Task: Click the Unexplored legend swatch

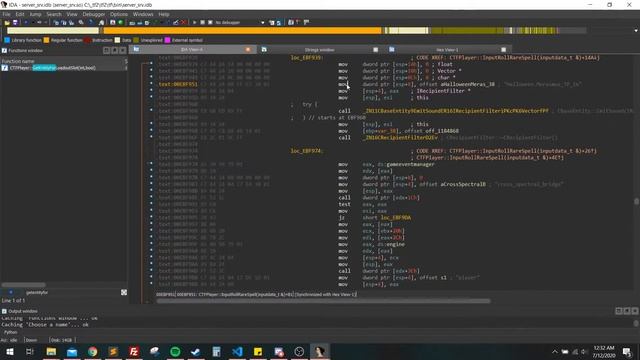Action: point(136,40)
